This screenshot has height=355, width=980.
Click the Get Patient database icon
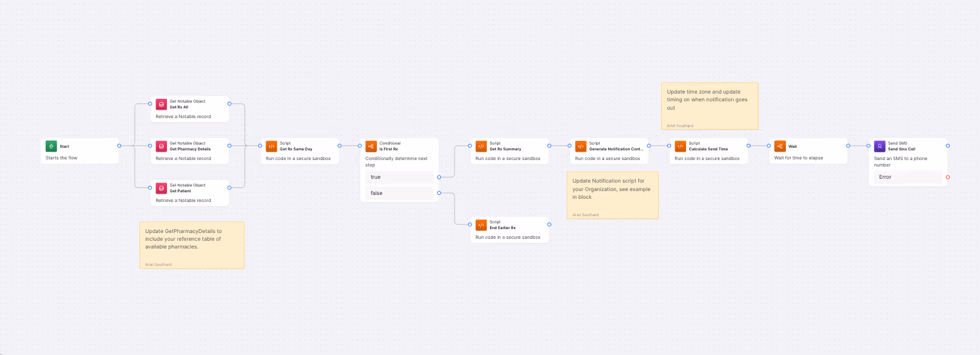coord(161,188)
